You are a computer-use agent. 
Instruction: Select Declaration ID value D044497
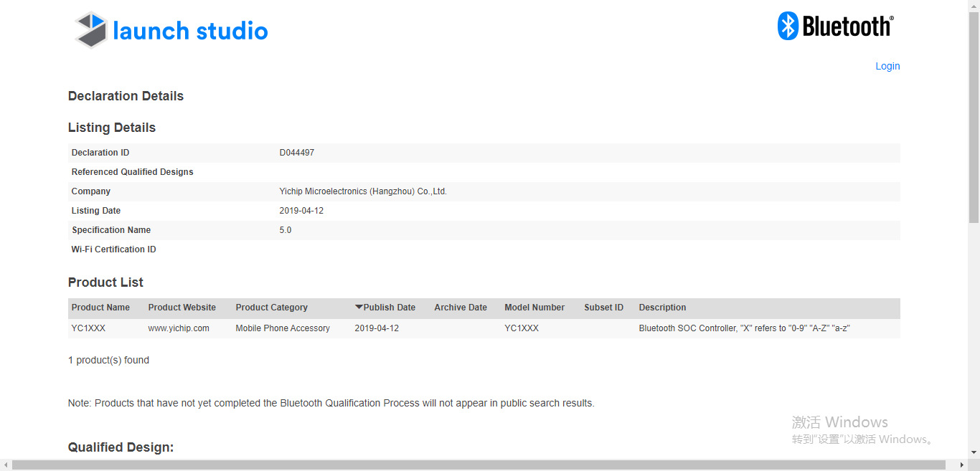coord(297,153)
